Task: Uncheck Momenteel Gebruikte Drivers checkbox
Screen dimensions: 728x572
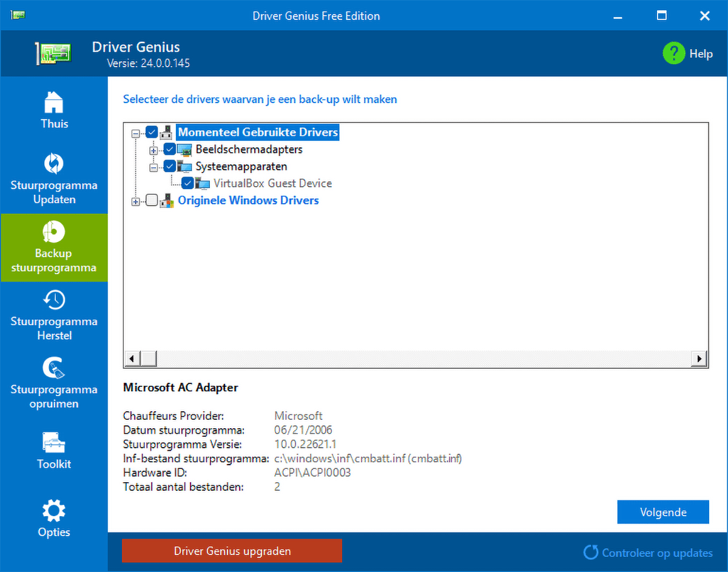Action: tap(152, 132)
